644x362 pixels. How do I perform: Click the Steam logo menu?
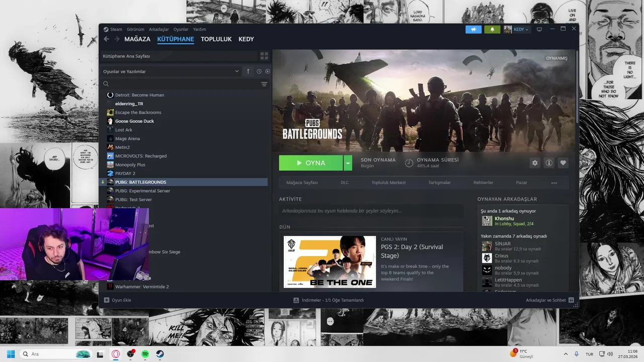[106, 29]
